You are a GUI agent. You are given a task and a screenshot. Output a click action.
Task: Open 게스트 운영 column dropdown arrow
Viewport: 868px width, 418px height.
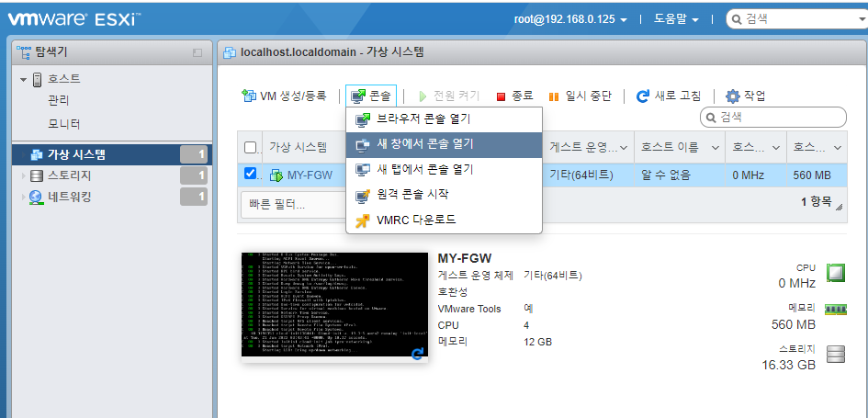(x=624, y=148)
